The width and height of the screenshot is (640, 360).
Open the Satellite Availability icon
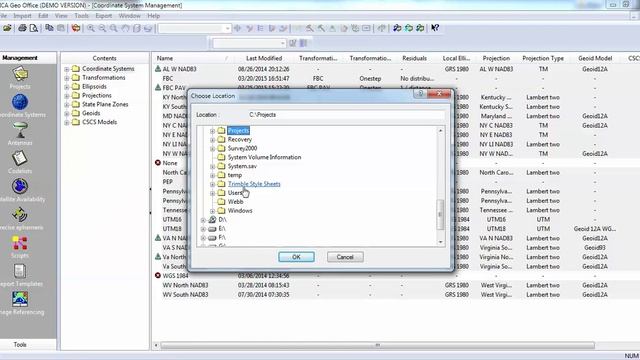pyautogui.click(x=20, y=187)
